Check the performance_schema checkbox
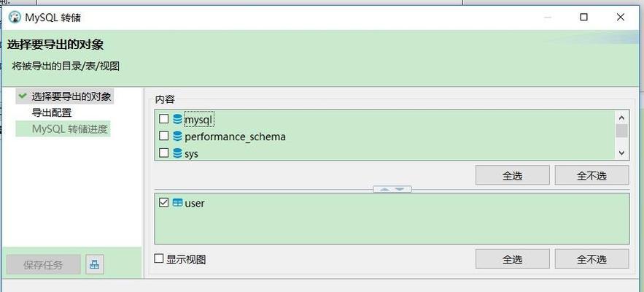This screenshot has height=292, width=644. pyautogui.click(x=164, y=136)
